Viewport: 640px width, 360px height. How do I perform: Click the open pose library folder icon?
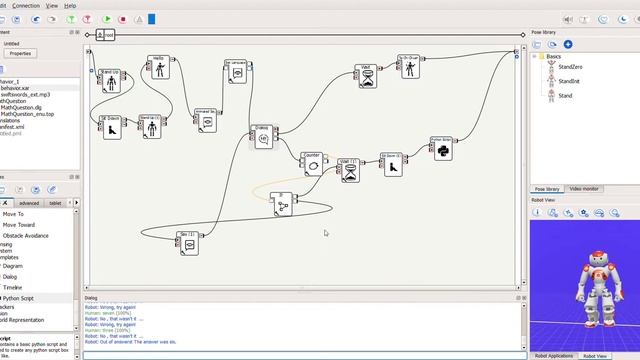point(537,44)
